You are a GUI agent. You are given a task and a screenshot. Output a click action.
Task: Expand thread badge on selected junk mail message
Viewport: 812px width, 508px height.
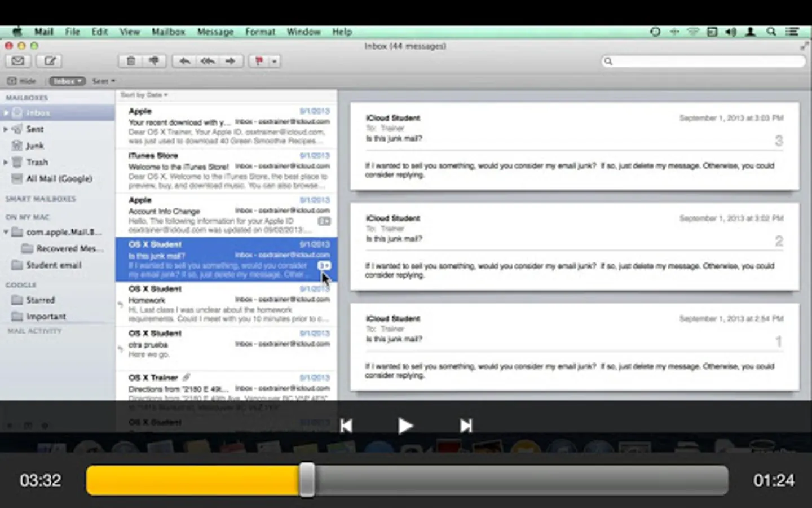pos(324,265)
